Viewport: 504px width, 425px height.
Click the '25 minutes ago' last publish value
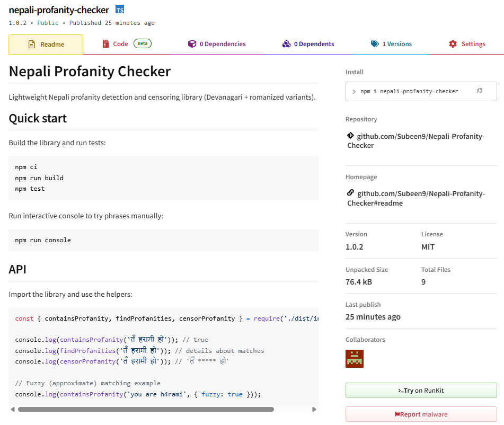click(373, 317)
